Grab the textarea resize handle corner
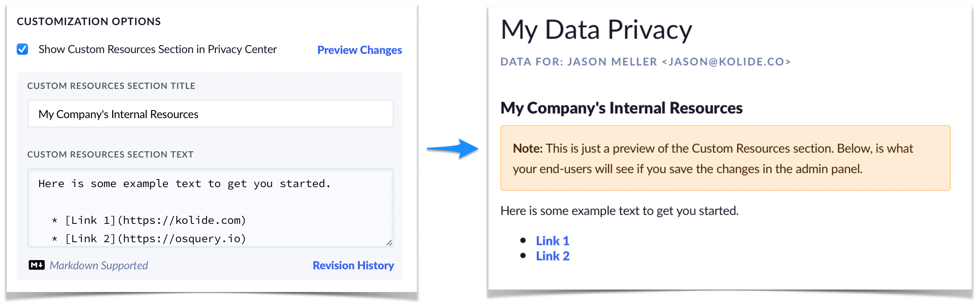Image resolution: width=980 pixels, height=308 pixels. [x=389, y=242]
